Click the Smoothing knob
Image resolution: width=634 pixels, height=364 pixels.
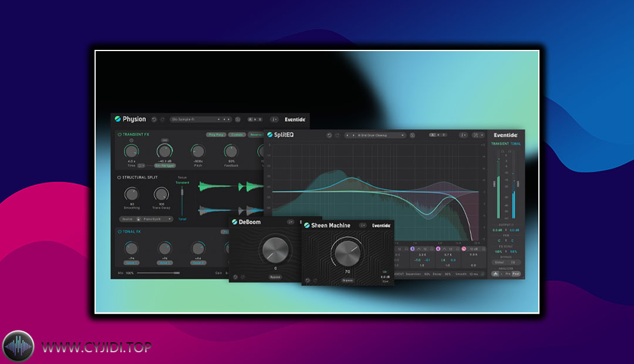(x=131, y=194)
